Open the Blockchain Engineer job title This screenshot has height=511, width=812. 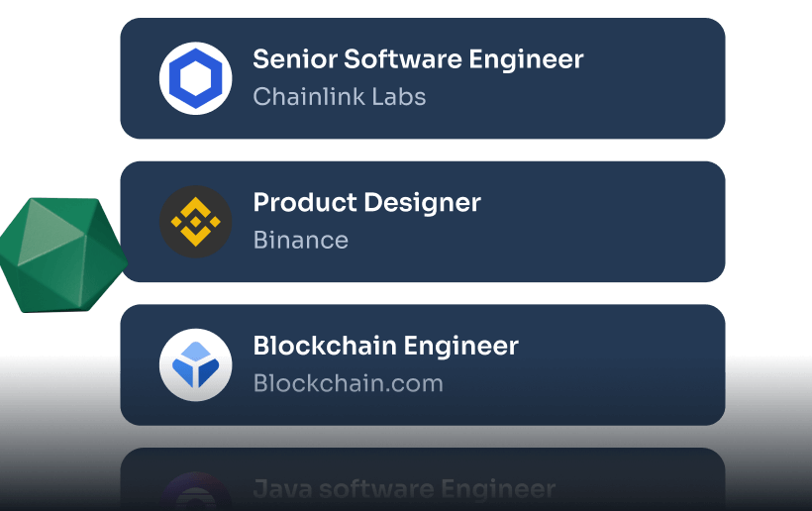(385, 346)
